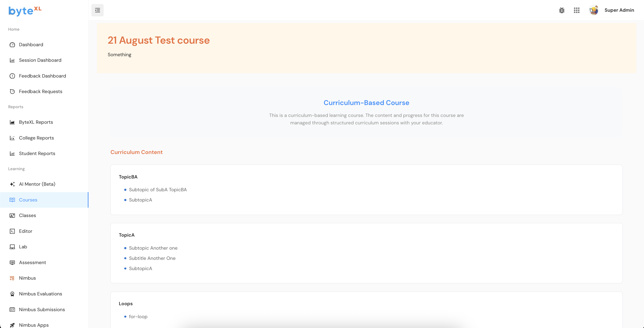
Task: Navigate to the Lab page
Action: 23,247
